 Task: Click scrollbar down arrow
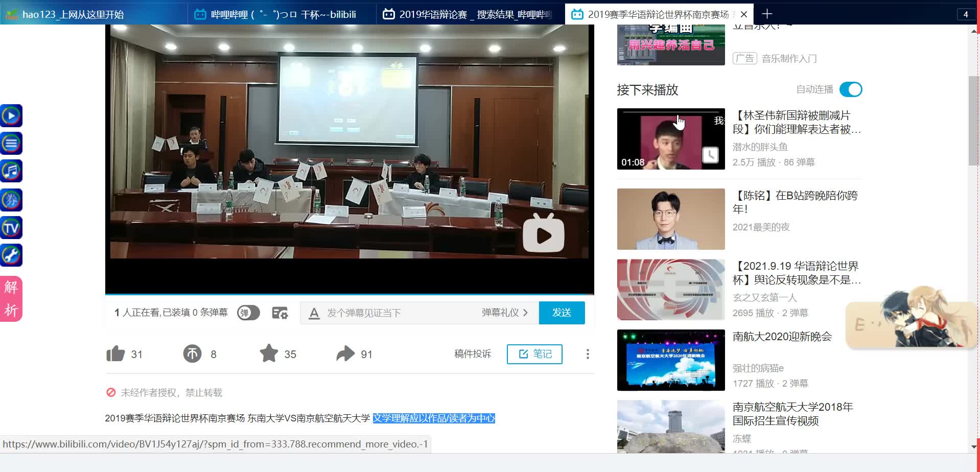click(x=974, y=447)
